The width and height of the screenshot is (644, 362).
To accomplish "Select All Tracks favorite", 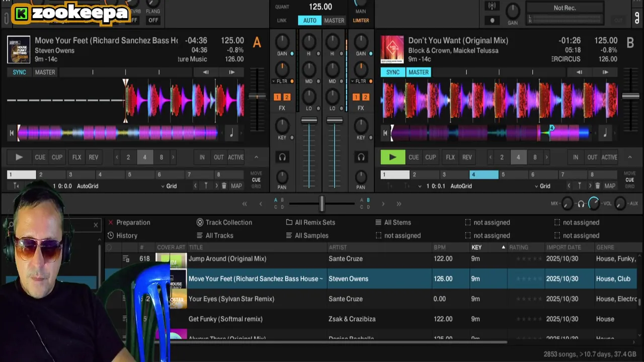I will click(x=215, y=235).
